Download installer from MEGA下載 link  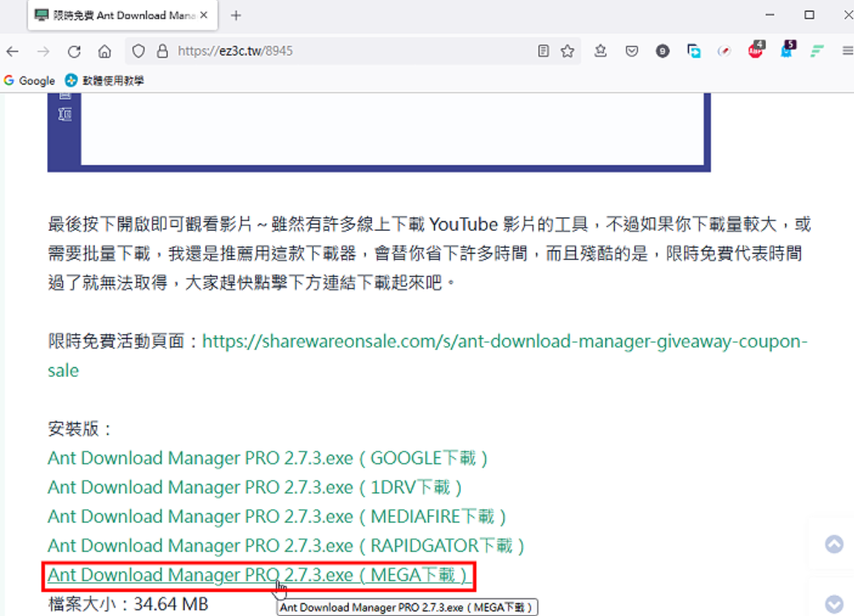[x=258, y=575]
